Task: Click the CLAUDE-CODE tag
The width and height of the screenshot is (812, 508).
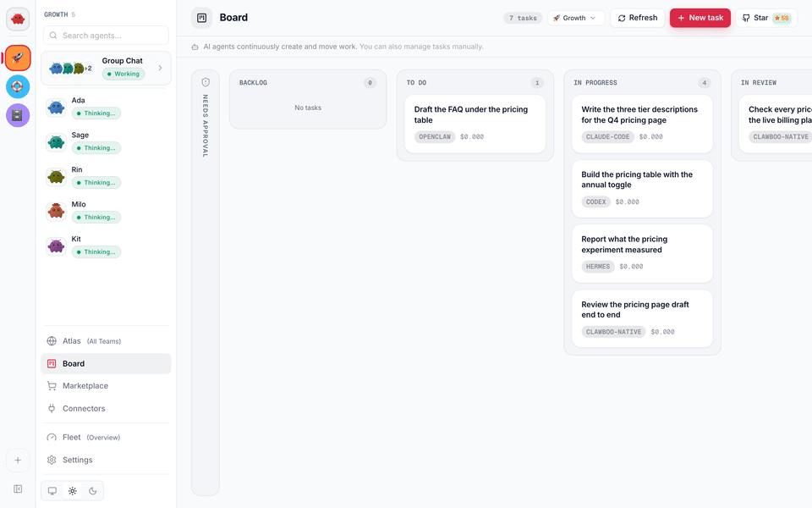Action: point(607,137)
